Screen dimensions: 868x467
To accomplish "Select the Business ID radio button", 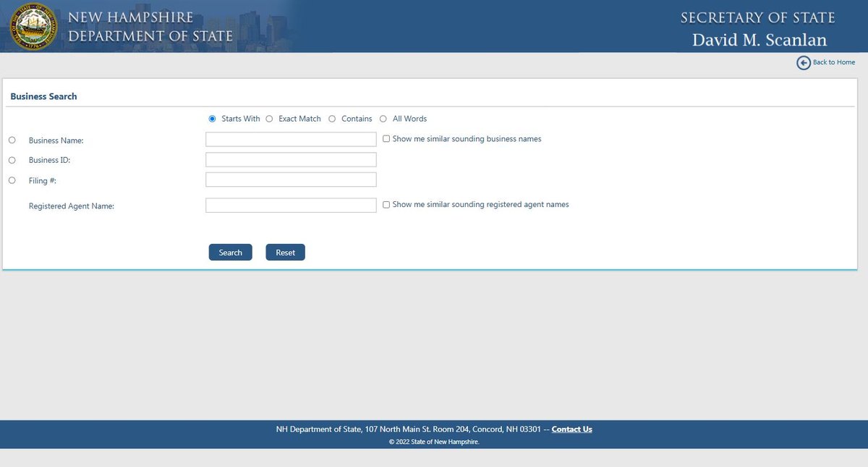I will tap(12, 160).
